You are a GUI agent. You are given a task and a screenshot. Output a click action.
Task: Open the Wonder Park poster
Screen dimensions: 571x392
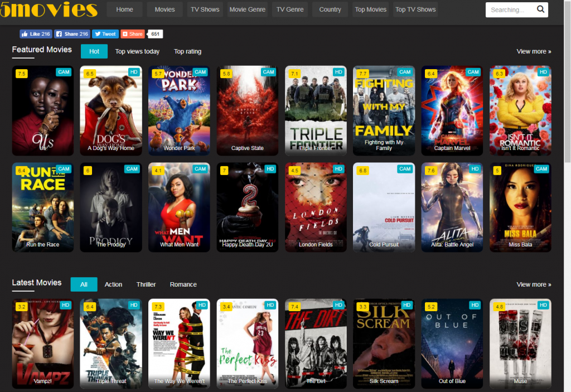(179, 110)
